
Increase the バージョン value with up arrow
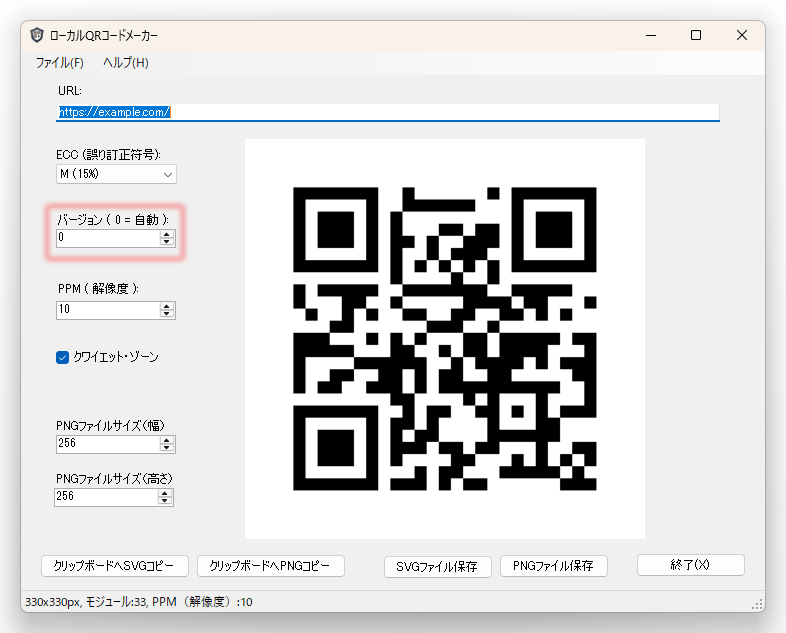pos(167,234)
